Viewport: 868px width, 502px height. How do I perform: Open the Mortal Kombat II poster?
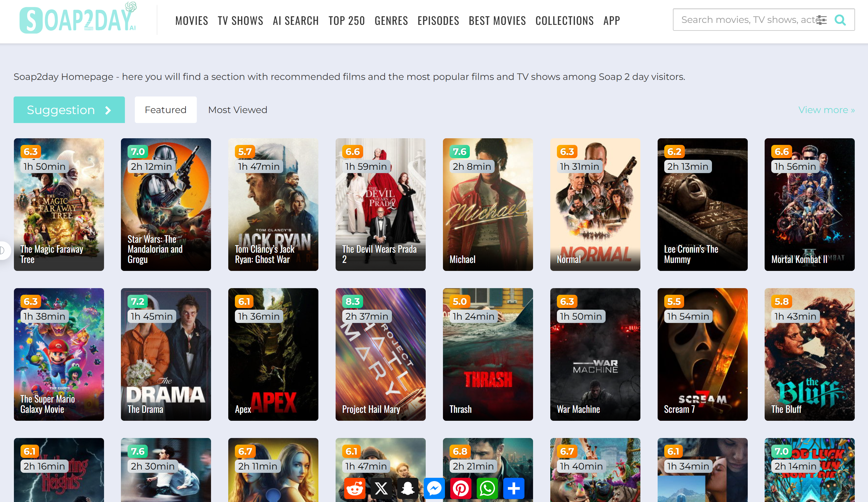810,205
